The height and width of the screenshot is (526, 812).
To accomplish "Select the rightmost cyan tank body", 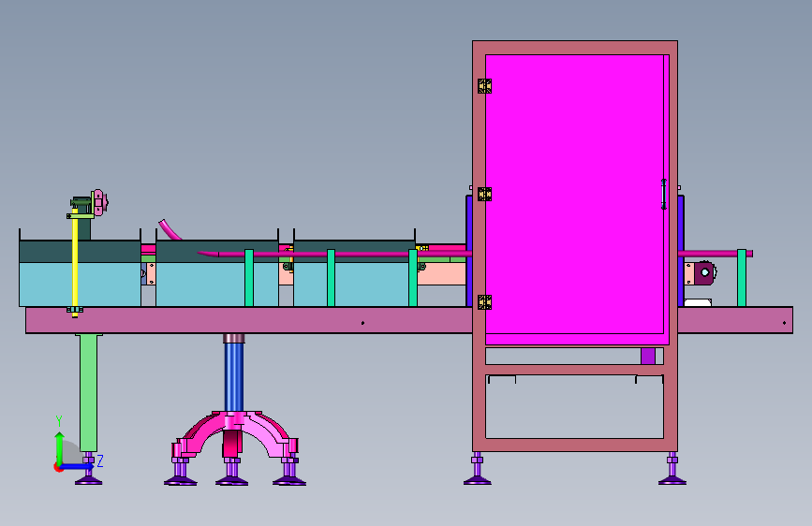I will [354, 285].
